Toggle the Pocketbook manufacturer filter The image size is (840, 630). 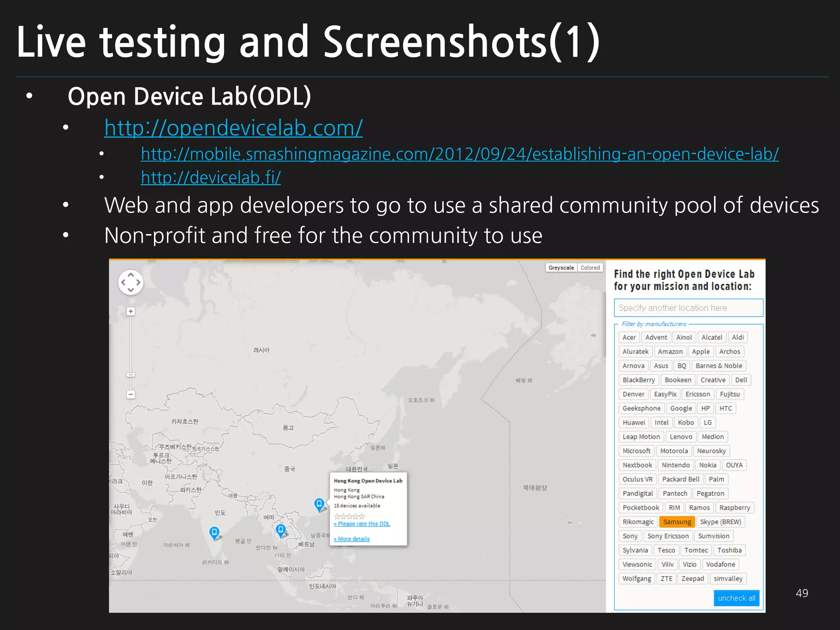(x=641, y=508)
